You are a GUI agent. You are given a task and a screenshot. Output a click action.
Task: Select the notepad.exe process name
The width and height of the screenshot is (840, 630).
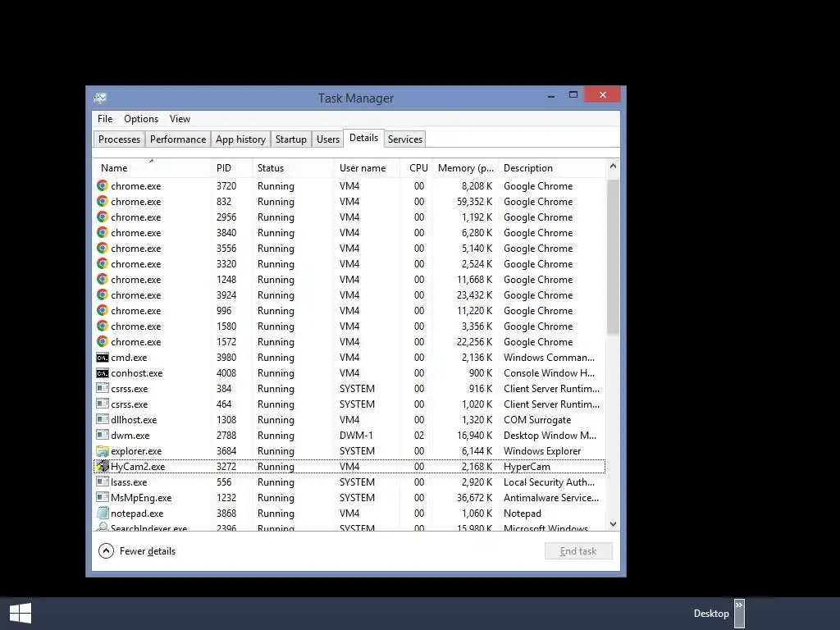[137, 513]
